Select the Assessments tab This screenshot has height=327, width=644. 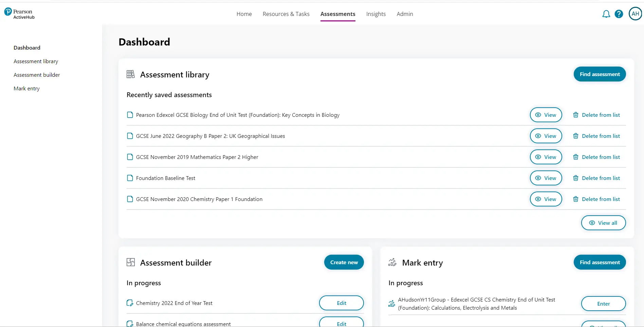[x=338, y=14]
